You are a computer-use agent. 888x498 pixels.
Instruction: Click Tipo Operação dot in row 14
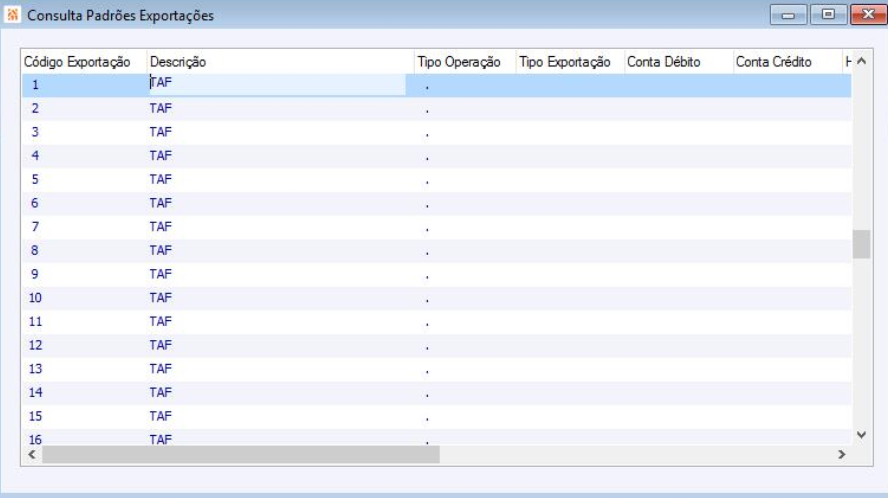pos(427,395)
